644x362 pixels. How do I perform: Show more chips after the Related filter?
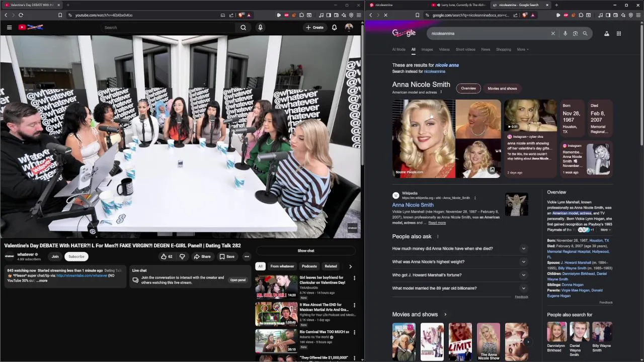tap(350, 266)
